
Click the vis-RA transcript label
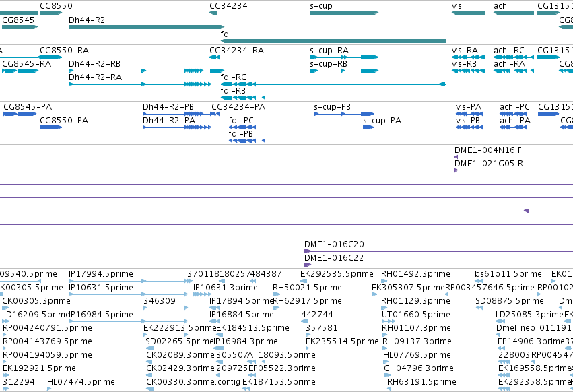click(x=465, y=51)
